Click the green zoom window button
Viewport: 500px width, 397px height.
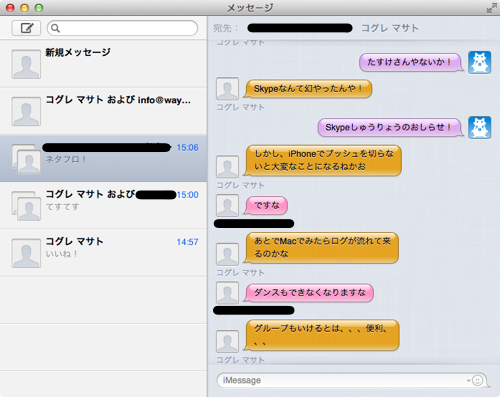[x=39, y=8]
